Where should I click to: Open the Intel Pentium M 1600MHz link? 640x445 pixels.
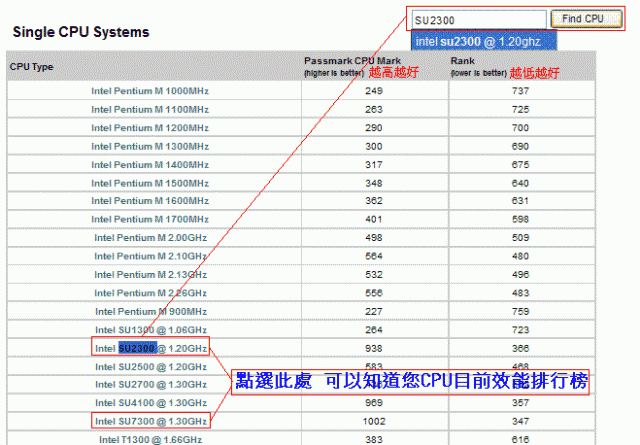click(x=150, y=201)
